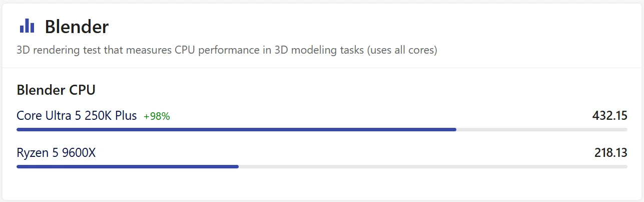Click the right tip of Core Ultra blue fill

(454, 129)
